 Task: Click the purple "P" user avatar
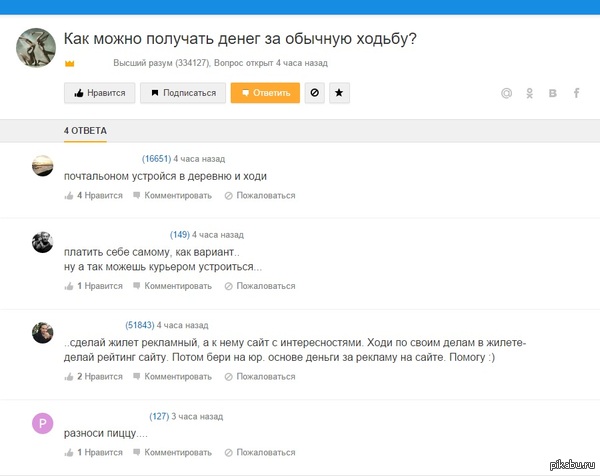tap(42, 423)
